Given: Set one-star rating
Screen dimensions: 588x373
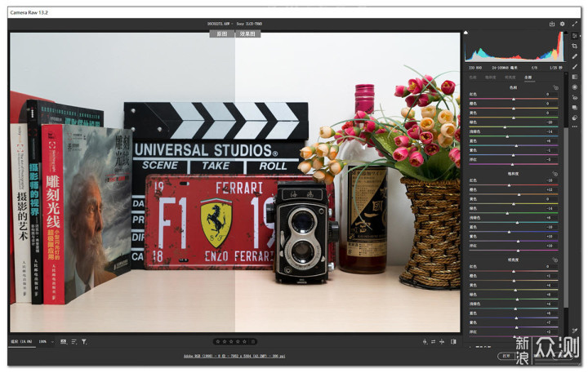Looking at the screenshot, I should tap(218, 342).
